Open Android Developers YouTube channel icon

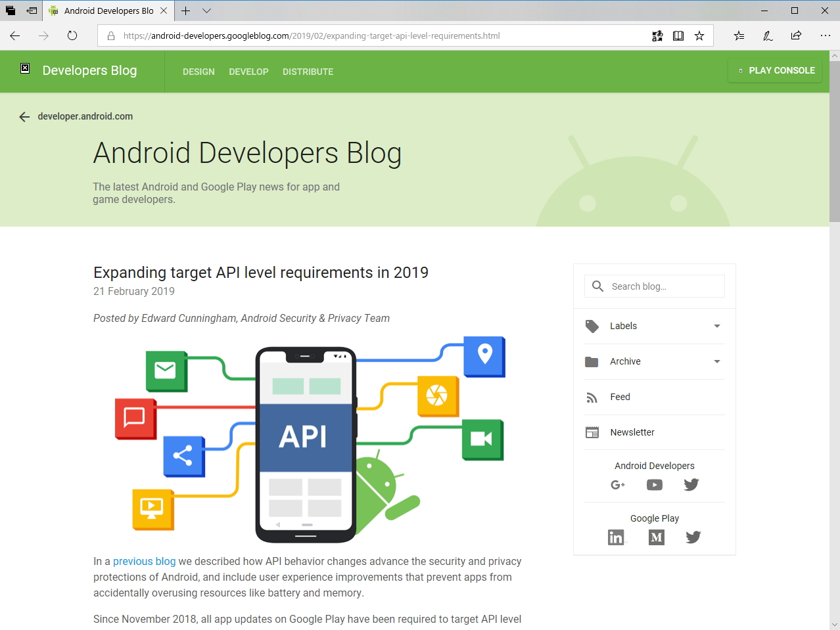654,485
